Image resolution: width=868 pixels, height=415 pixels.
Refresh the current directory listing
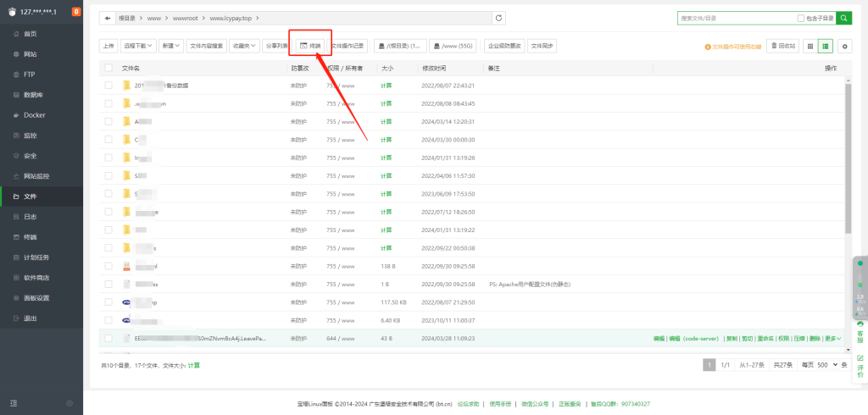point(499,18)
